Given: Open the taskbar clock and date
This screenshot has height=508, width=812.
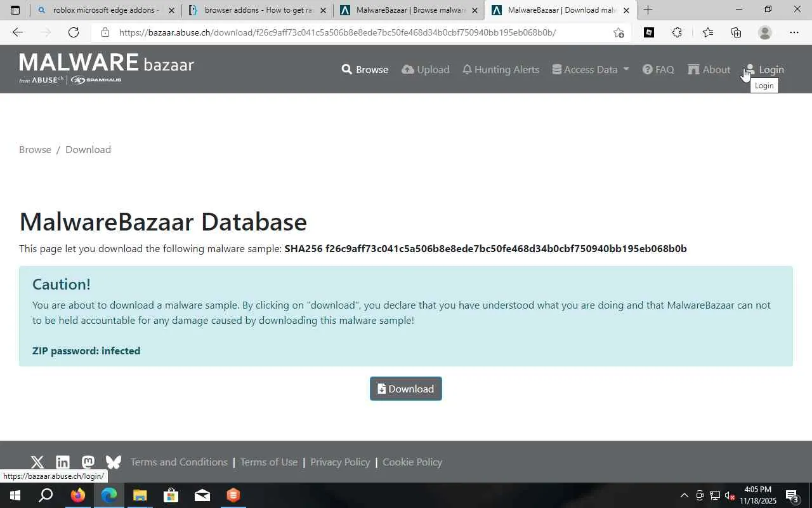Looking at the screenshot, I should (x=757, y=495).
